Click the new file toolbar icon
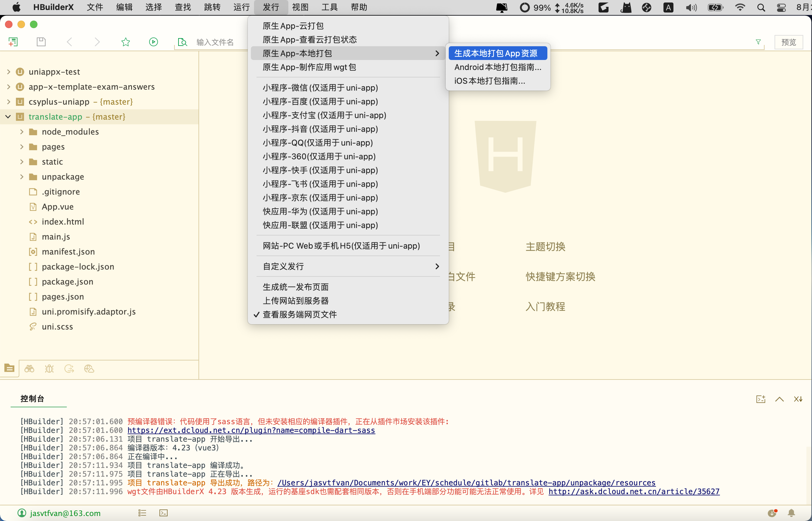812x521 pixels. (x=13, y=42)
